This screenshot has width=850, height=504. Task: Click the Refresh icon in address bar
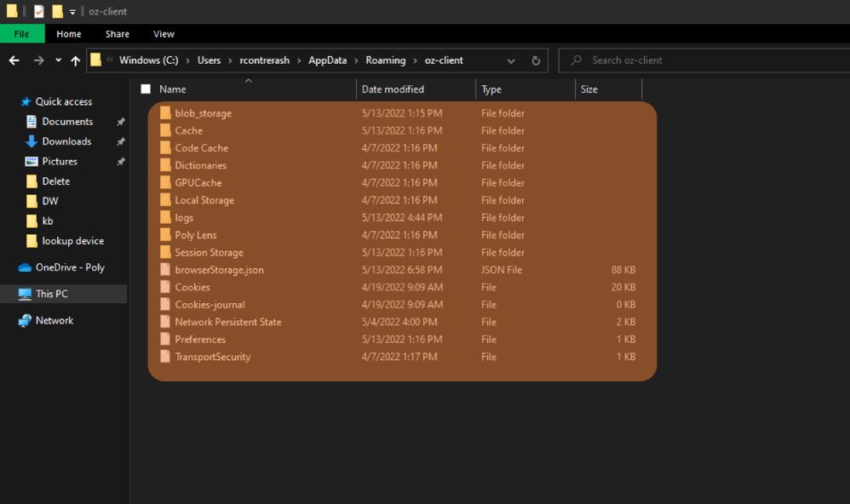pos(536,60)
